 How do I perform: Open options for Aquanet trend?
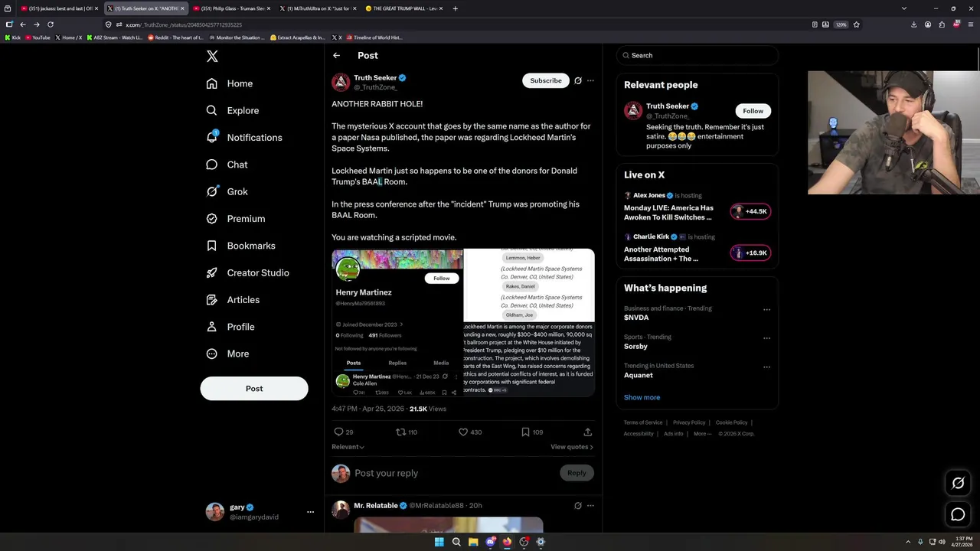[x=766, y=367]
